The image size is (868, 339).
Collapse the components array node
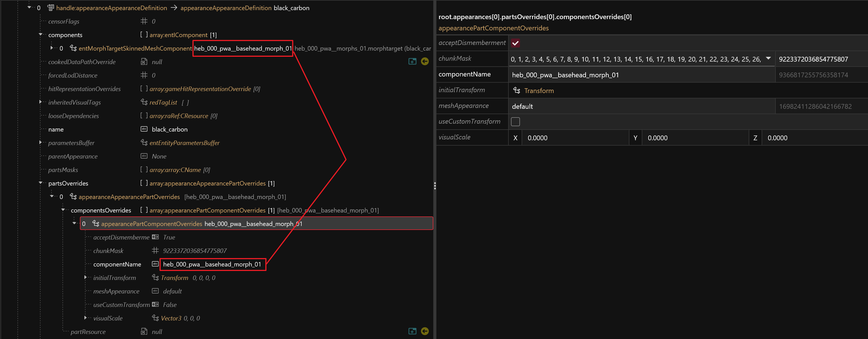41,35
